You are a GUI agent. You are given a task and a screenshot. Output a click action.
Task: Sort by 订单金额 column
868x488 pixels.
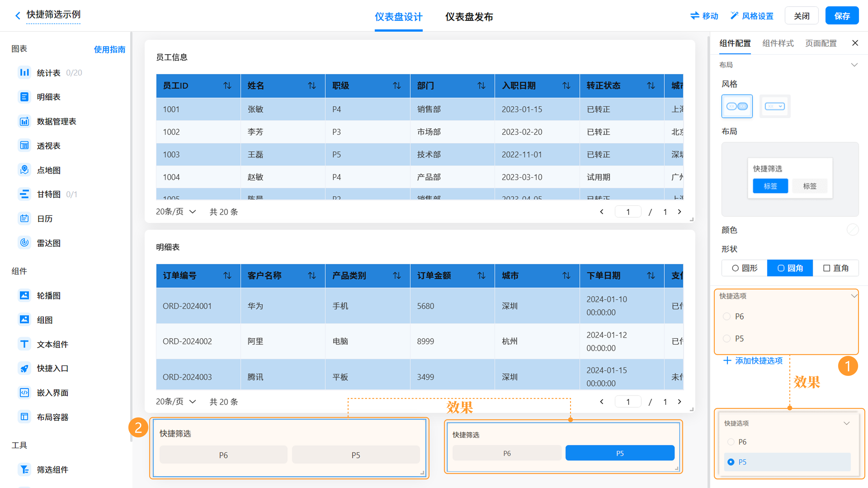pyautogui.click(x=481, y=276)
